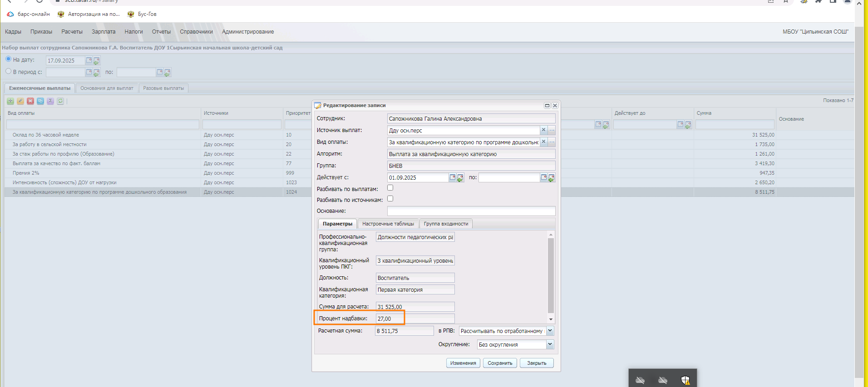Click the pencil Edit record toolbar icon
868x387 pixels.
point(20,101)
